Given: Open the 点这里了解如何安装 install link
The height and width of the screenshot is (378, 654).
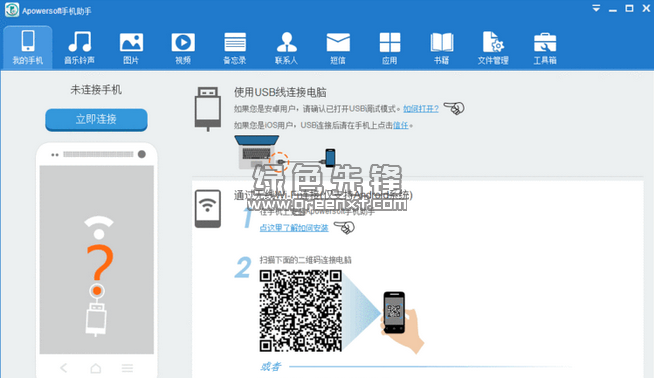Looking at the screenshot, I should [294, 228].
